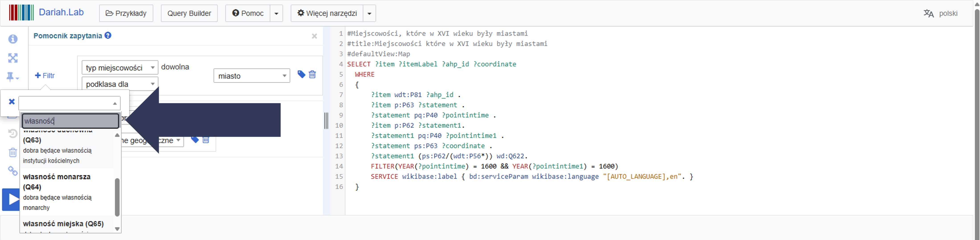Cancel new filter with the blue X
The width and height of the screenshot is (980, 240).
(x=12, y=102)
